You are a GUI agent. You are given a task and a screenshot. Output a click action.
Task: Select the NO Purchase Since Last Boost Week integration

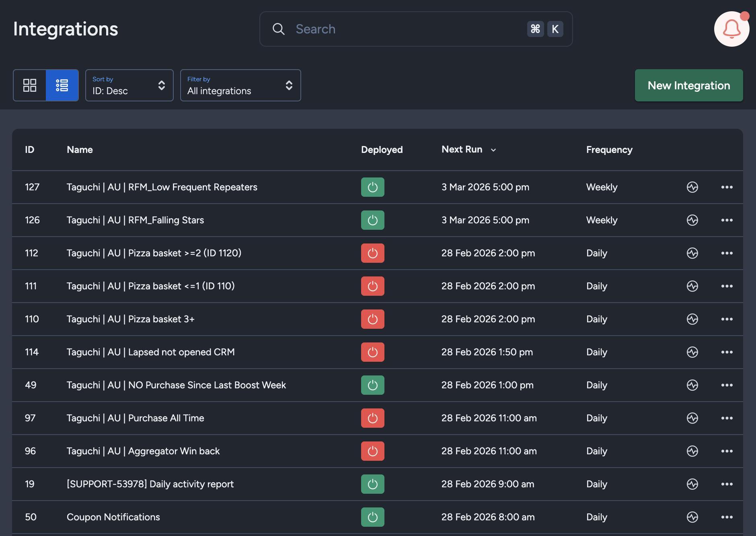pos(176,385)
